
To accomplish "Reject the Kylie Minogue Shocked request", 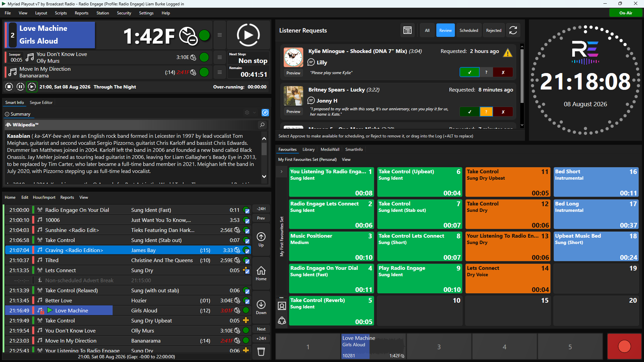I will [503, 72].
